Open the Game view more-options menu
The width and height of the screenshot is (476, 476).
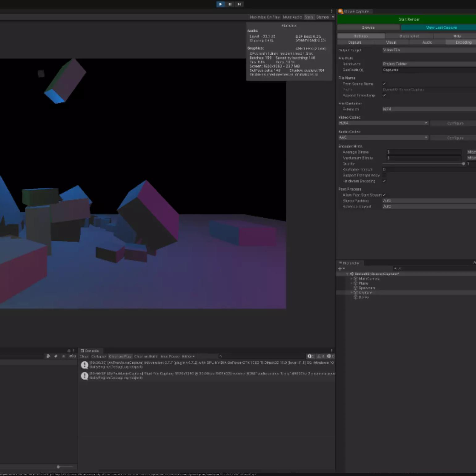coord(332,11)
